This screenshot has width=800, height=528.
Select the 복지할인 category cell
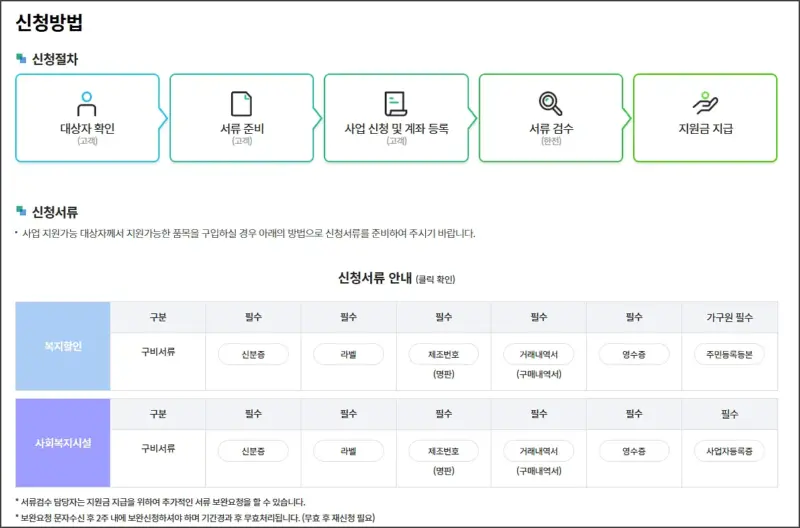click(x=63, y=346)
